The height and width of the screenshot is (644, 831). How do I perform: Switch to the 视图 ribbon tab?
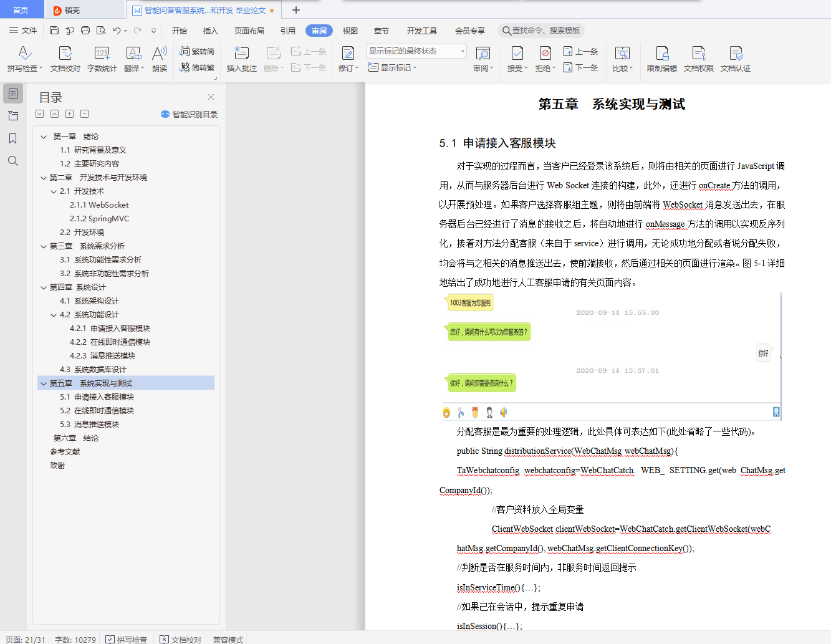350,30
